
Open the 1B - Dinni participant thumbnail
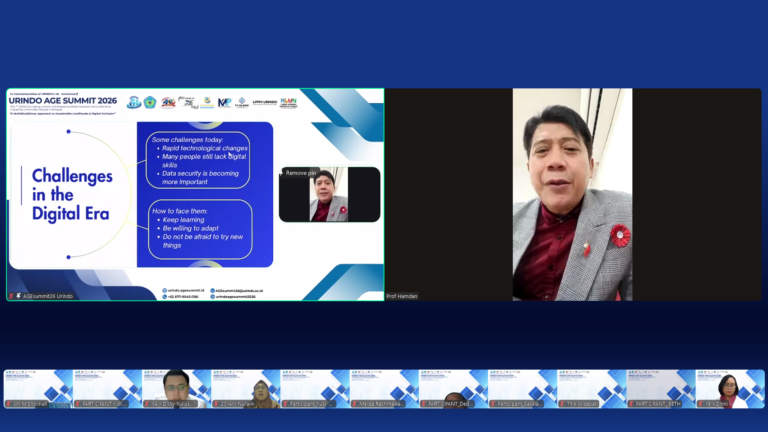tap(730, 389)
